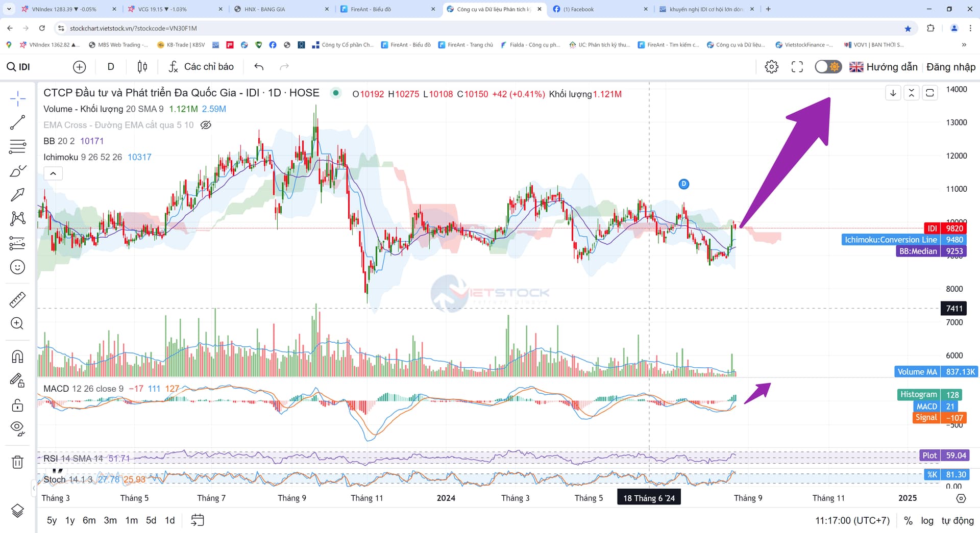Screen dimensions: 980x533
Task: Toggle magnet mode for drawings
Action: pos(17,357)
